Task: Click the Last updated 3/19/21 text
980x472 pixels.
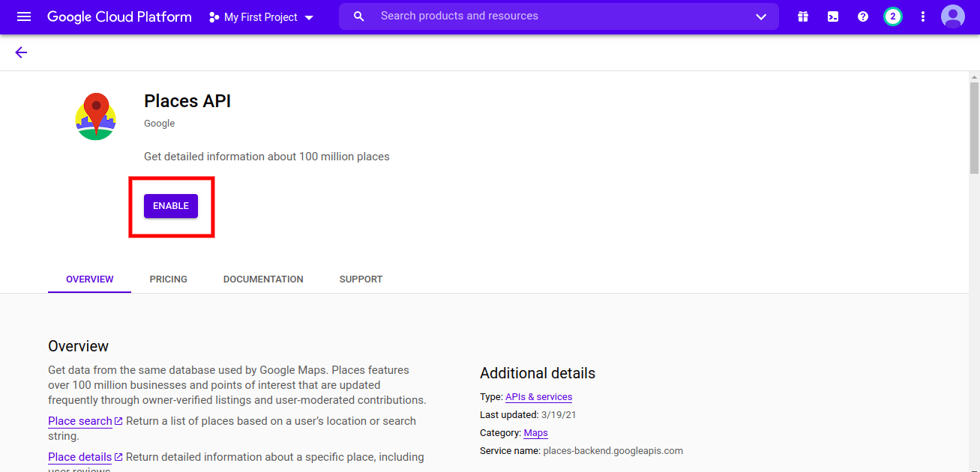Action: pos(528,415)
